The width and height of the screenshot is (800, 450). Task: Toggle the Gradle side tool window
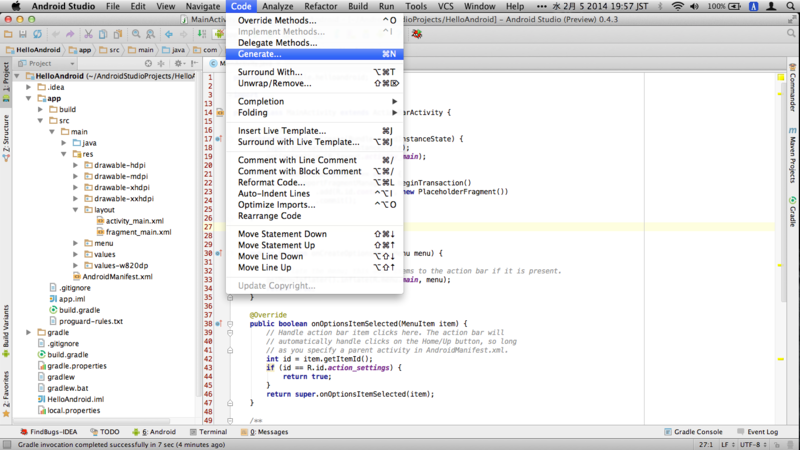[792, 212]
